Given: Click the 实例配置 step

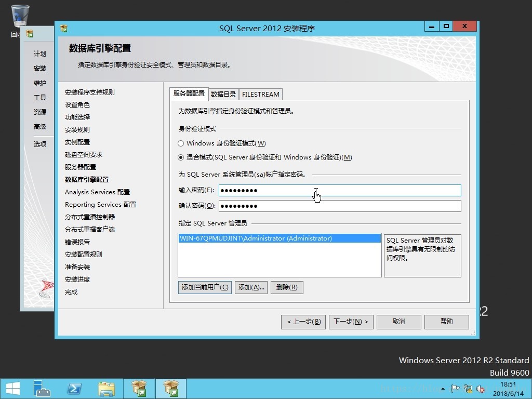Looking at the screenshot, I should (77, 142).
